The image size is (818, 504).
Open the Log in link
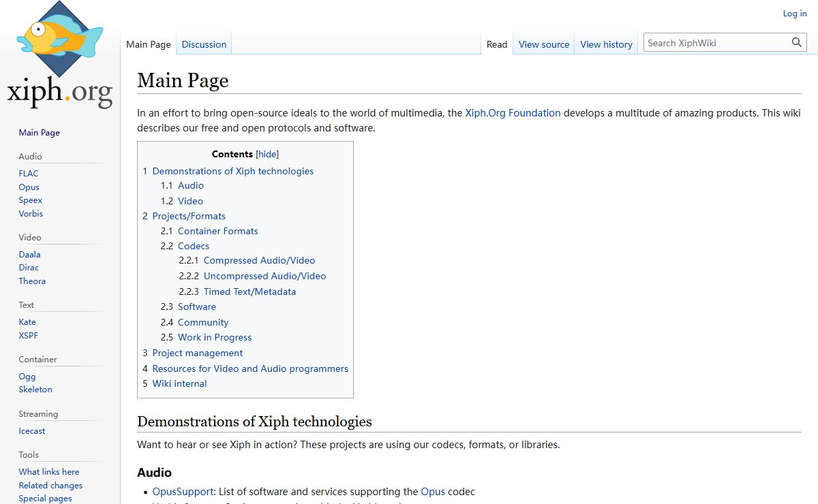point(795,14)
